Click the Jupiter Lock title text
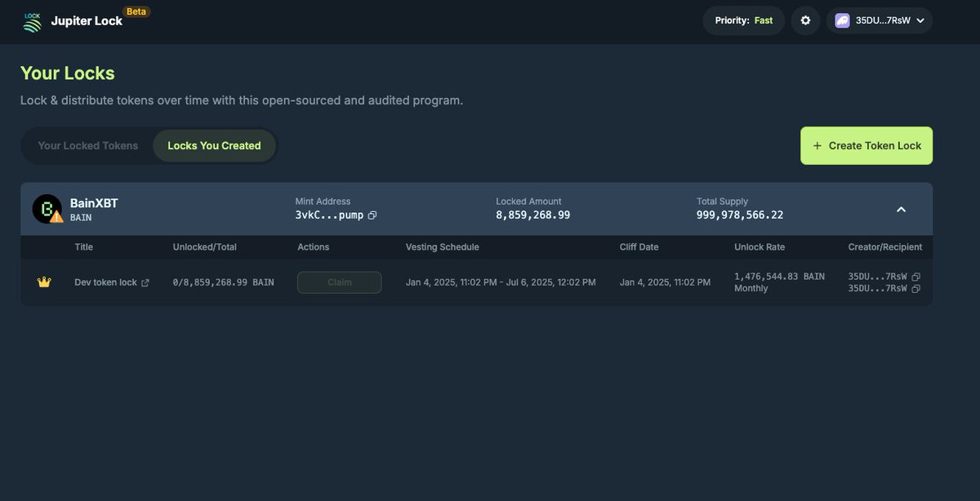This screenshot has width=980, height=501. 87,21
